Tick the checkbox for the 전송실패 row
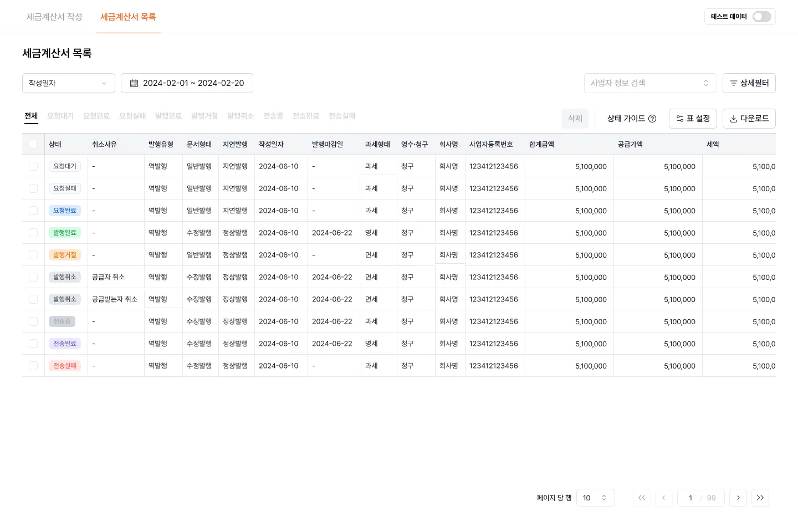The width and height of the screenshot is (798, 532). pos(33,366)
